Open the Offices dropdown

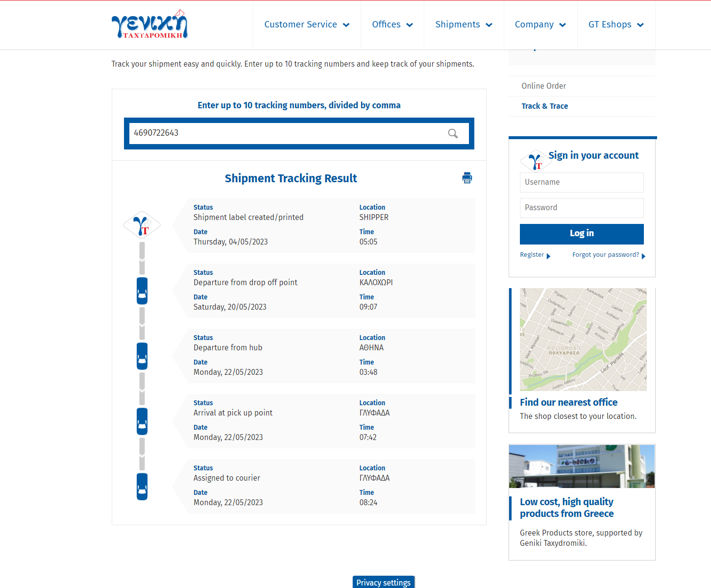click(392, 24)
